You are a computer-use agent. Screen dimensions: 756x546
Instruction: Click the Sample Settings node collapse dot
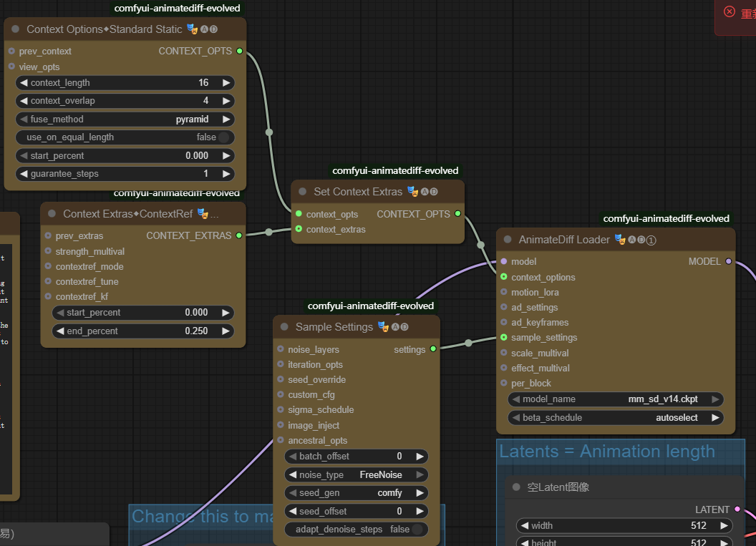284,327
